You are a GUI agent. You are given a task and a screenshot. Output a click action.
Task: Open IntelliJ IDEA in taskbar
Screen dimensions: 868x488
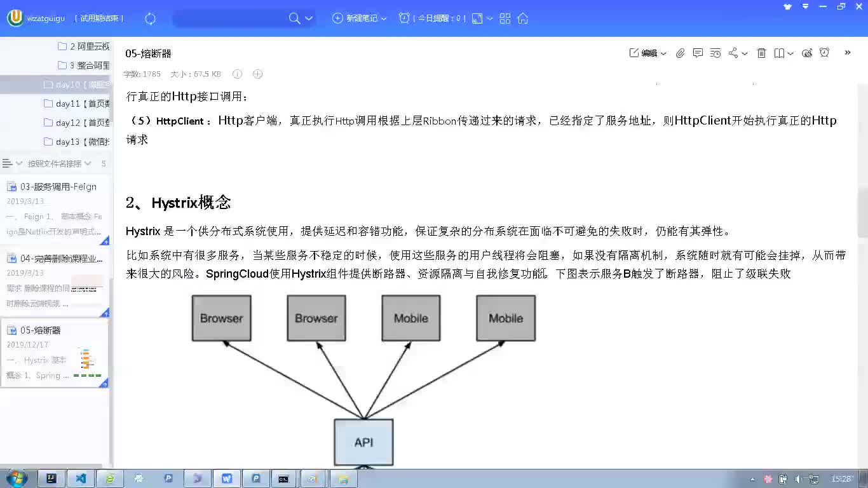pyautogui.click(x=52, y=479)
